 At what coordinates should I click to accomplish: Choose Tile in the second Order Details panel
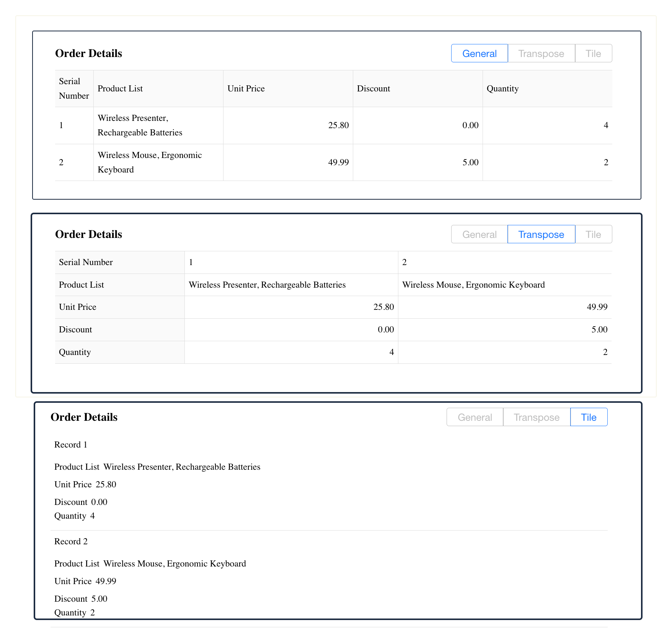coord(593,234)
